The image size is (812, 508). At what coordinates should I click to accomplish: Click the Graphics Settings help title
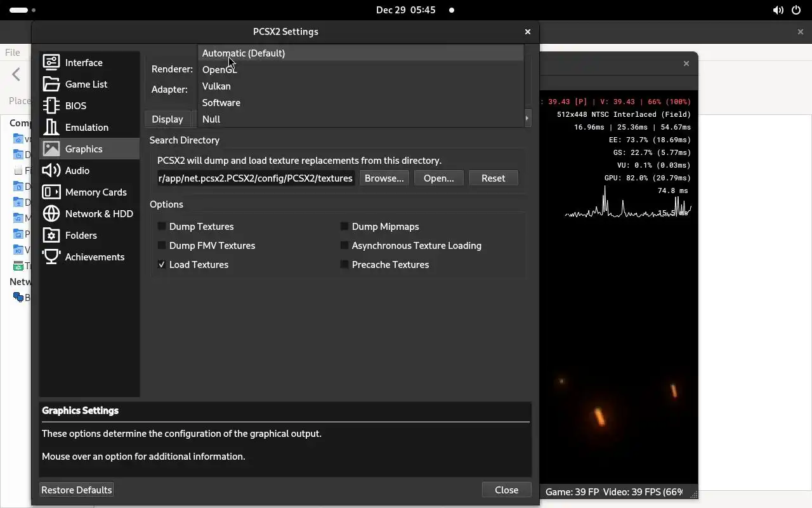(x=80, y=410)
